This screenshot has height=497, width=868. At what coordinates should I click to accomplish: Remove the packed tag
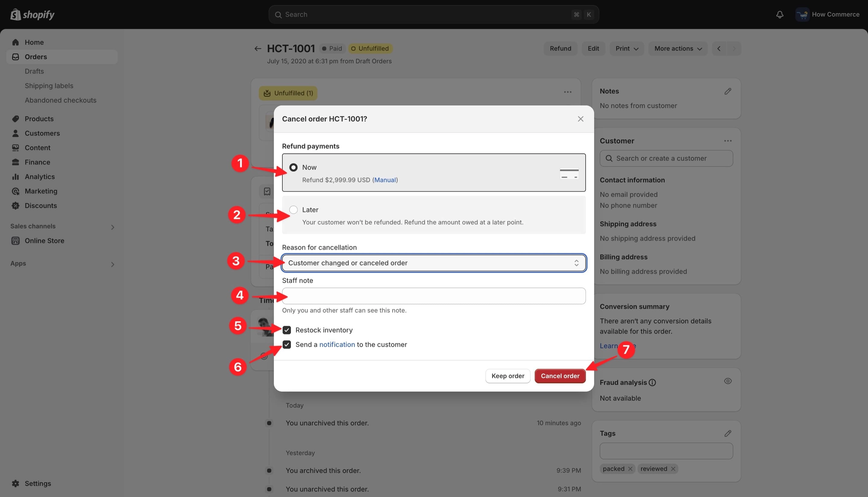(x=630, y=469)
